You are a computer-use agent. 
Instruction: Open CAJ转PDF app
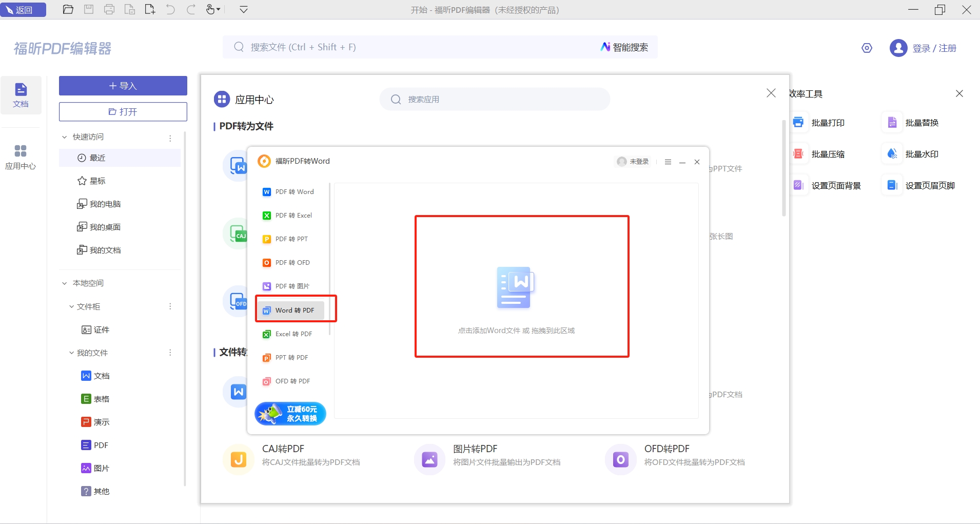point(291,459)
